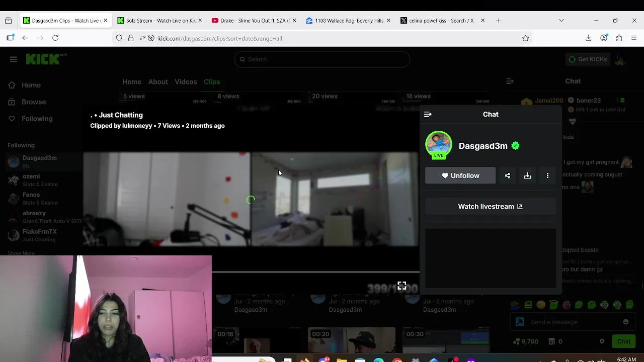Open the three-dot more options menu
644x362 pixels.
547,175
